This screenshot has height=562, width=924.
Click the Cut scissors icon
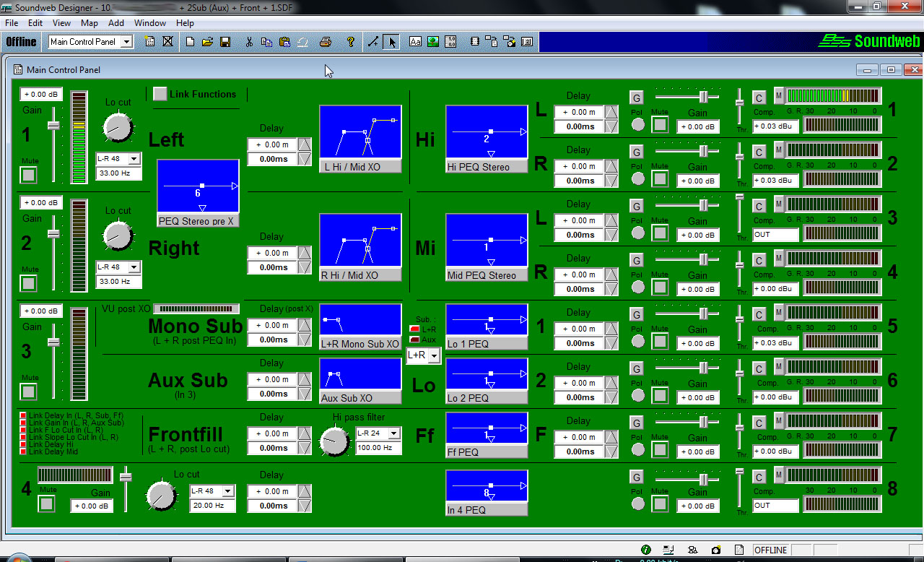[249, 42]
